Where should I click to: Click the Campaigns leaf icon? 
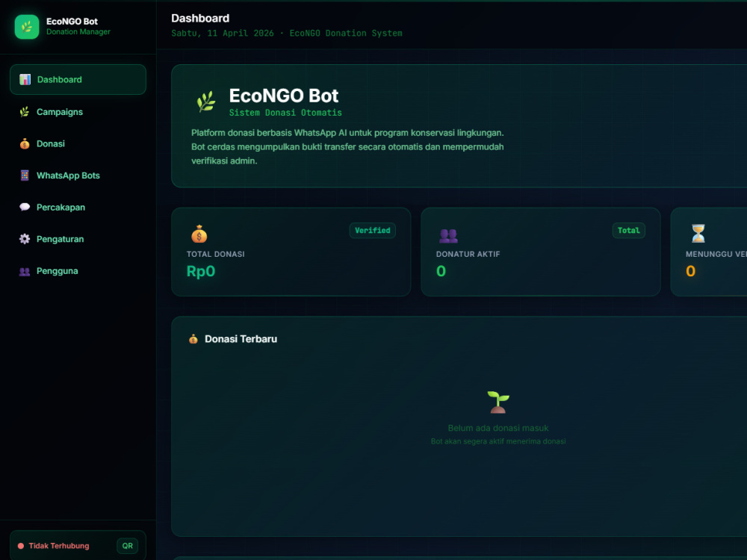(25, 112)
